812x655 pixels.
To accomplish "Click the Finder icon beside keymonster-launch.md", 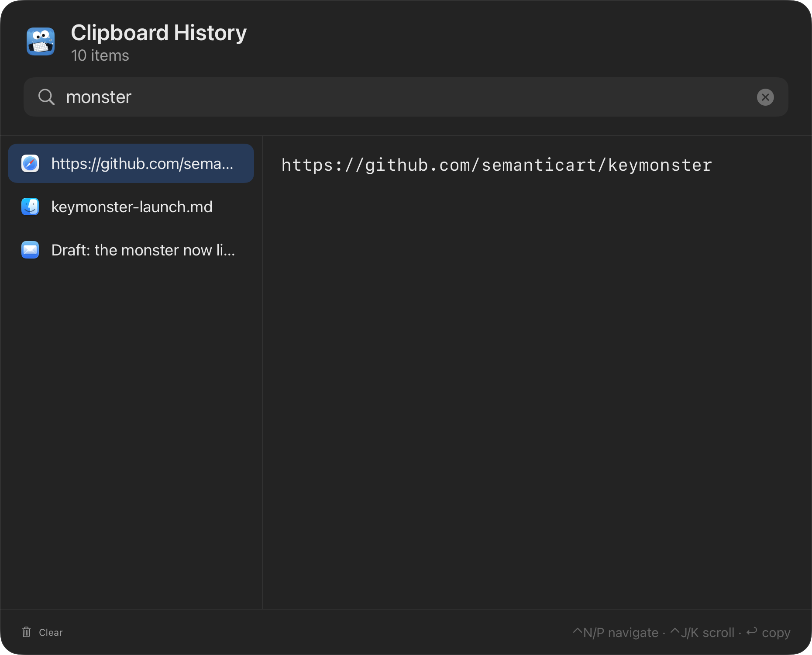I will click(x=30, y=207).
